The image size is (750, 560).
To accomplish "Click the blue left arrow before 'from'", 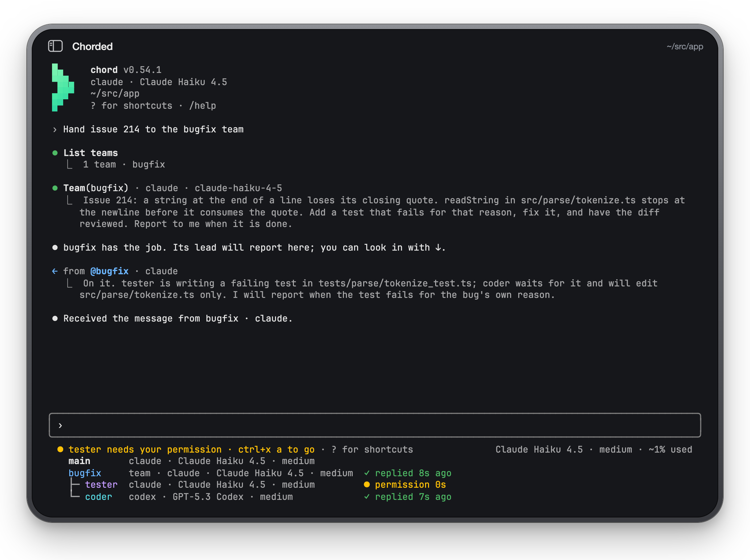I will [55, 271].
